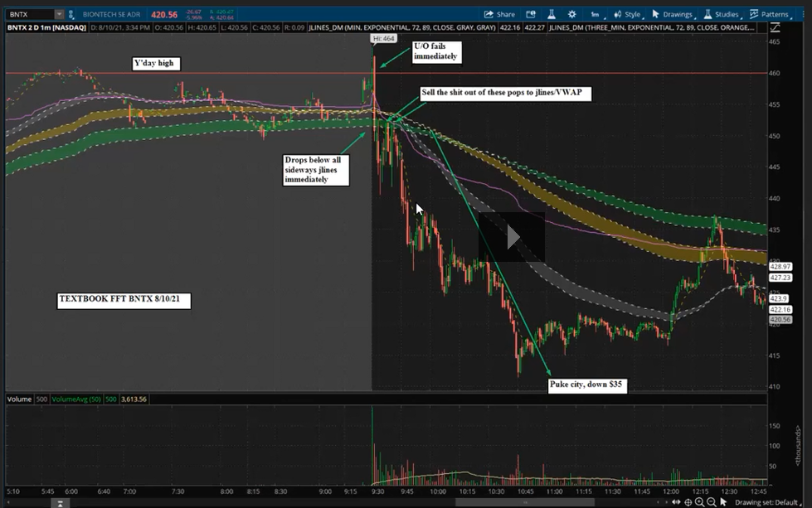Click the 428.97 price axis label
Viewport: 812px width, 508px height.
click(780, 266)
